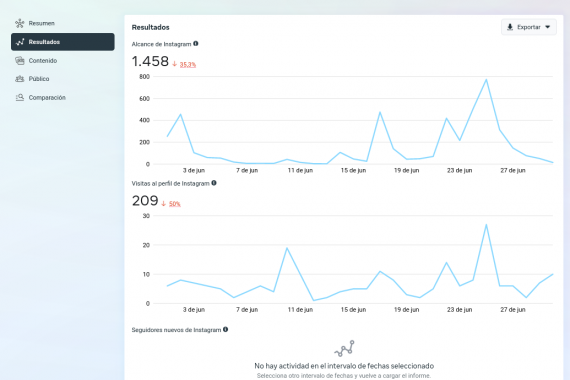The image size is (570, 380).
Task: Click the 50% profile visits change link
Action: click(174, 204)
